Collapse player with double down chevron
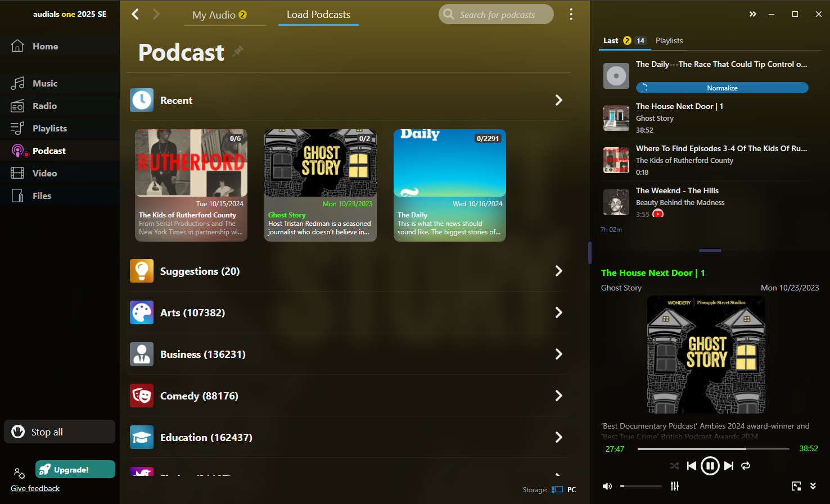This screenshot has width=830, height=504. tap(813, 486)
